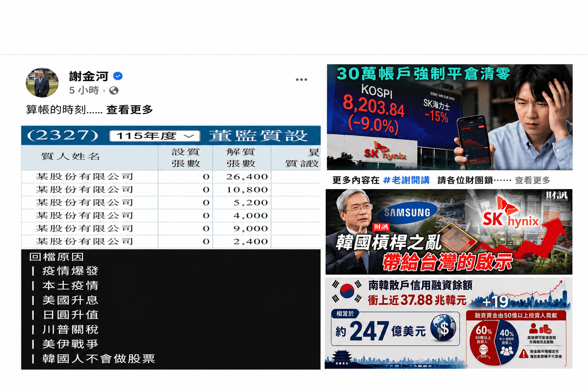Click the 韓國人不會做股票 list item
Screen dimensions: 588x392
pos(99,359)
